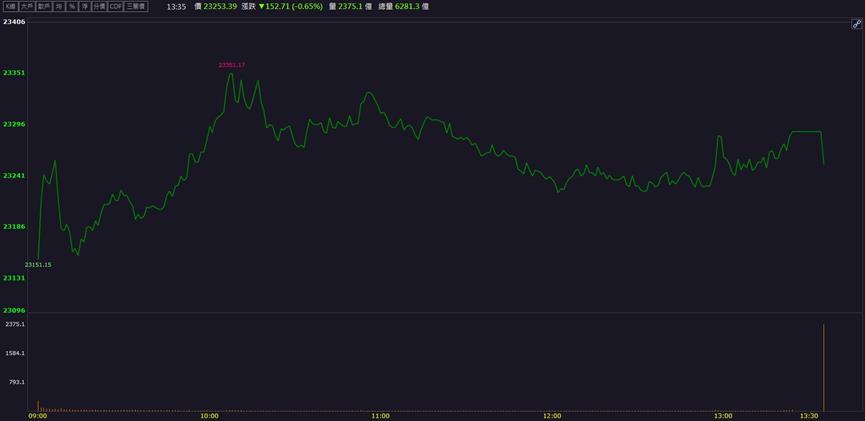Click the low price label 23151.15
This screenshot has height=421, width=865.
(38, 265)
